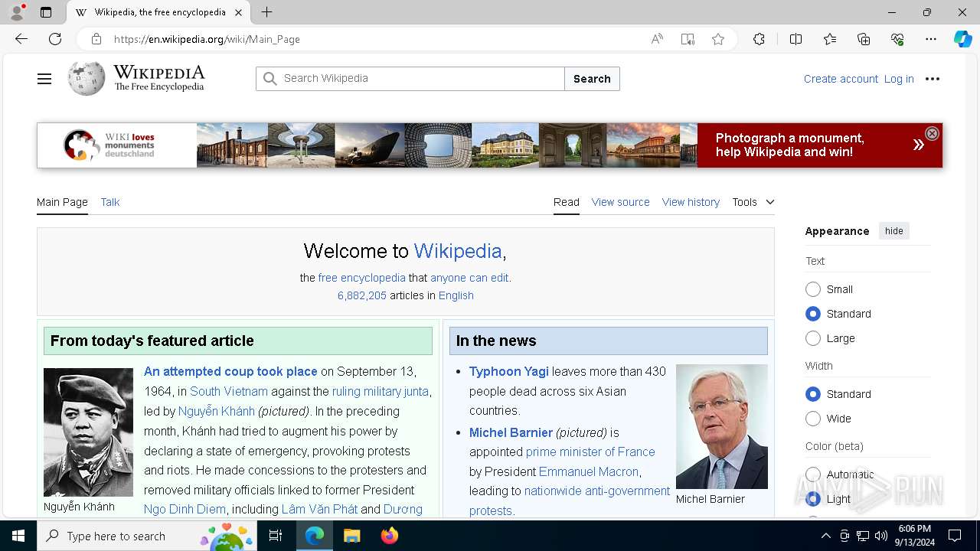This screenshot has width=980, height=551.
Task: Select Large text size
Action: 813,338
